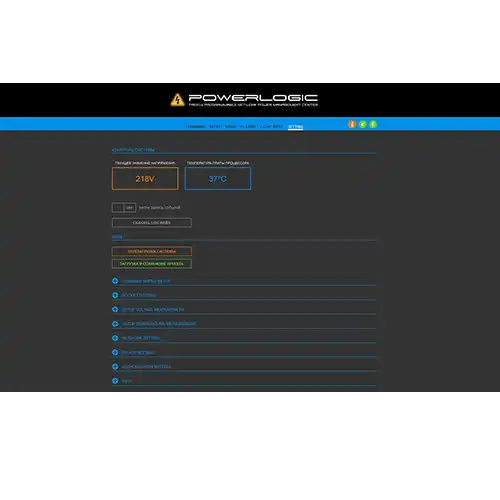The height and width of the screenshot is (500, 500).
Task: Click the Скачать LOG файл button
Action: [152, 223]
